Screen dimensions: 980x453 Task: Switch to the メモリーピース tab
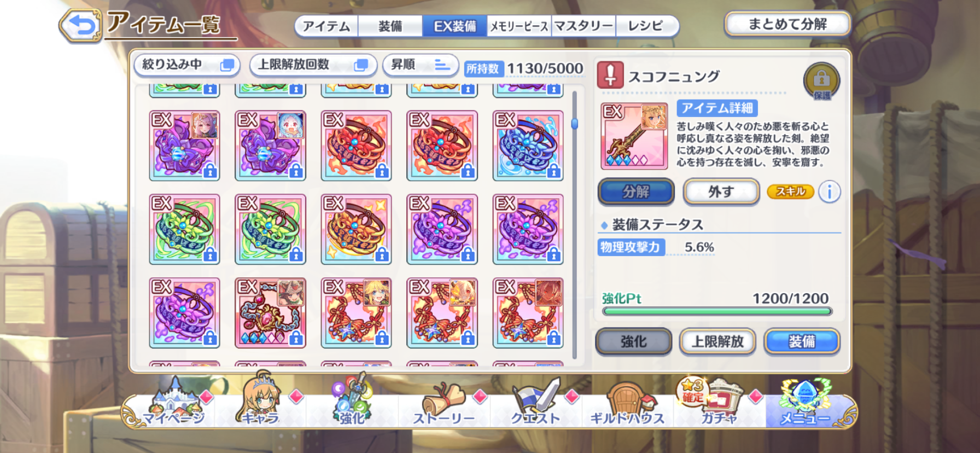click(x=519, y=26)
